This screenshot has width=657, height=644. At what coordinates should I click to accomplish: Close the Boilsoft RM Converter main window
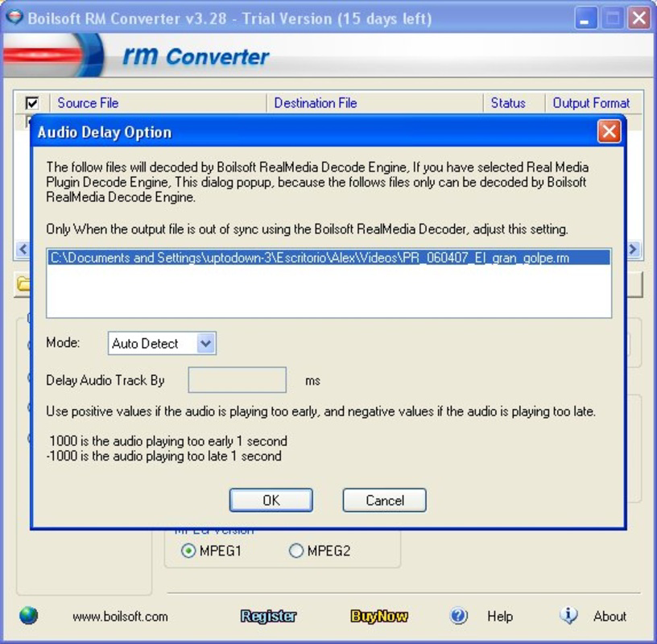click(638, 19)
